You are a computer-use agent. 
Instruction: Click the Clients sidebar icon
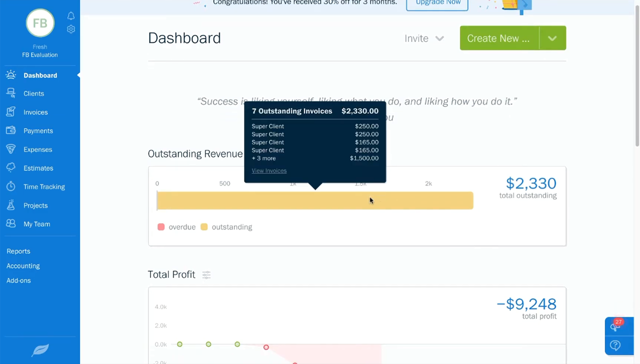[11, 93]
